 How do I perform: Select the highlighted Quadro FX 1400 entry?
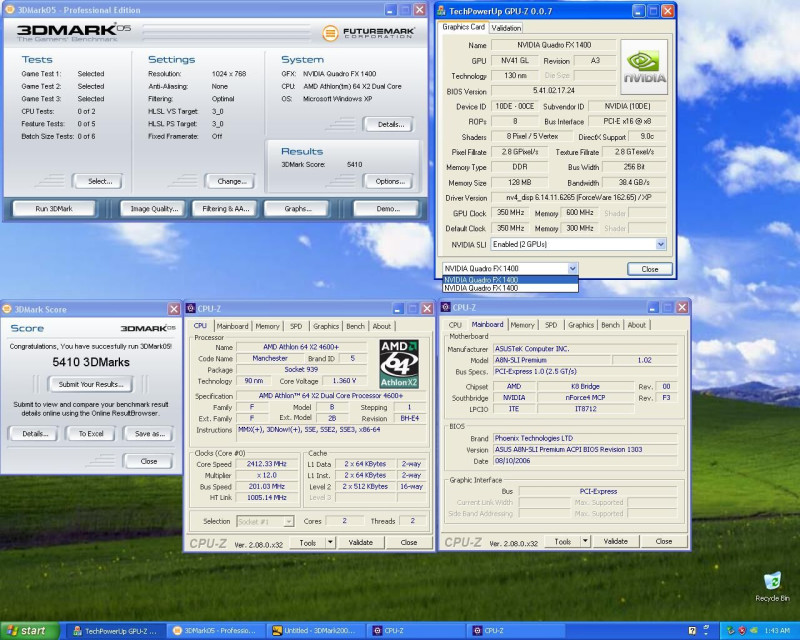(510, 280)
